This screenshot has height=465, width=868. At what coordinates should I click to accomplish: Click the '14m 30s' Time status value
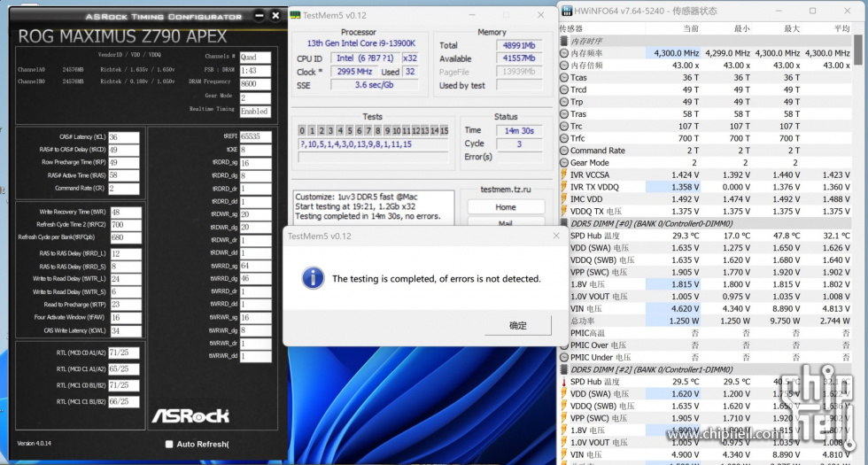point(519,131)
